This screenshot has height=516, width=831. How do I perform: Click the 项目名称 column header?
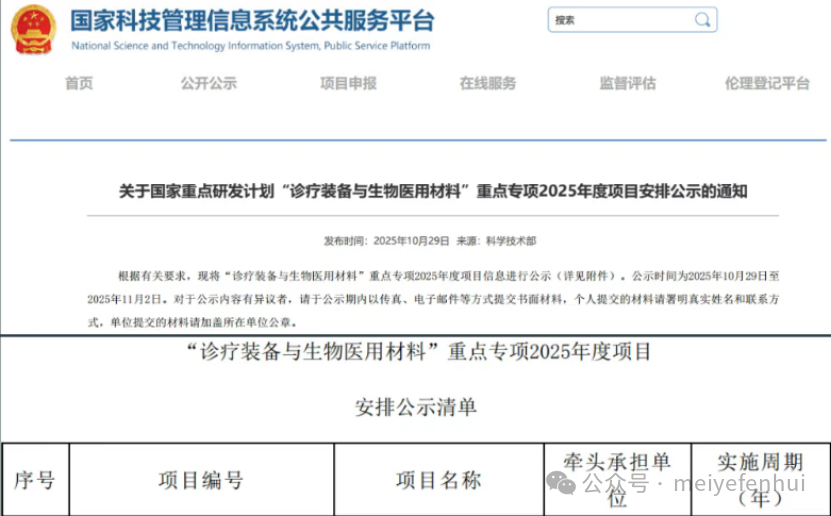tap(438, 480)
